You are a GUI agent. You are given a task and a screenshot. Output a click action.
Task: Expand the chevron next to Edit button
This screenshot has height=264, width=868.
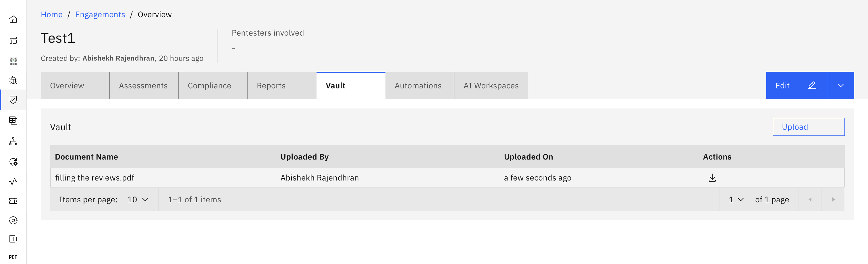pyautogui.click(x=840, y=86)
